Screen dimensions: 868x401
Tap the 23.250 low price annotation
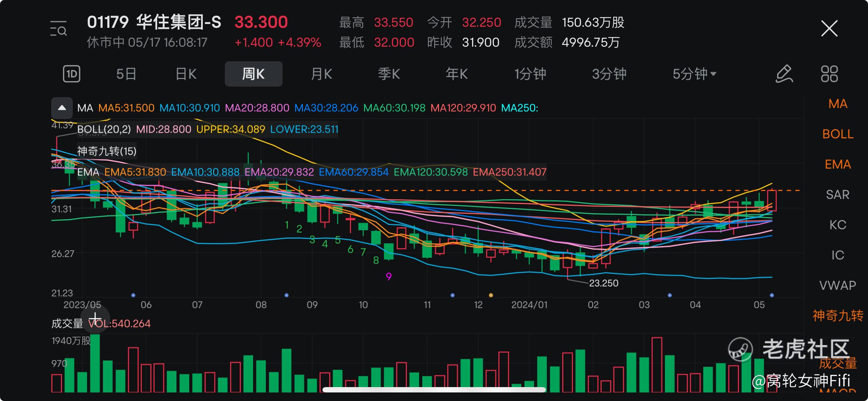(x=604, y=283)
